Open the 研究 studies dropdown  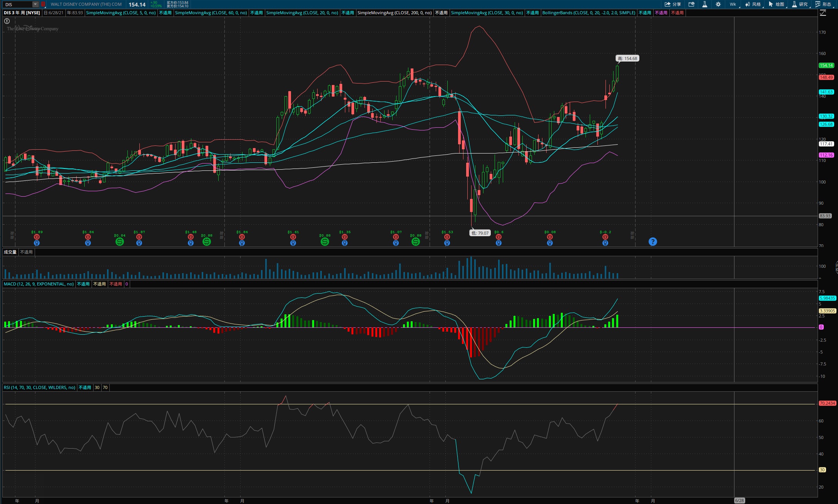coord(800,4)
